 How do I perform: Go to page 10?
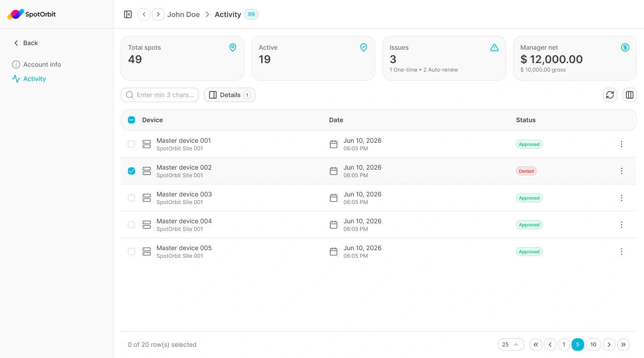[x=593, y=345]
